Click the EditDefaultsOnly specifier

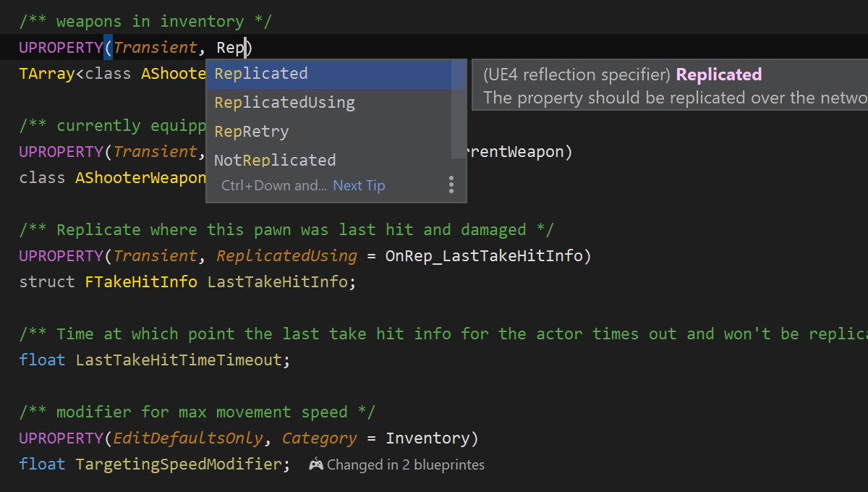click(188, 438)
